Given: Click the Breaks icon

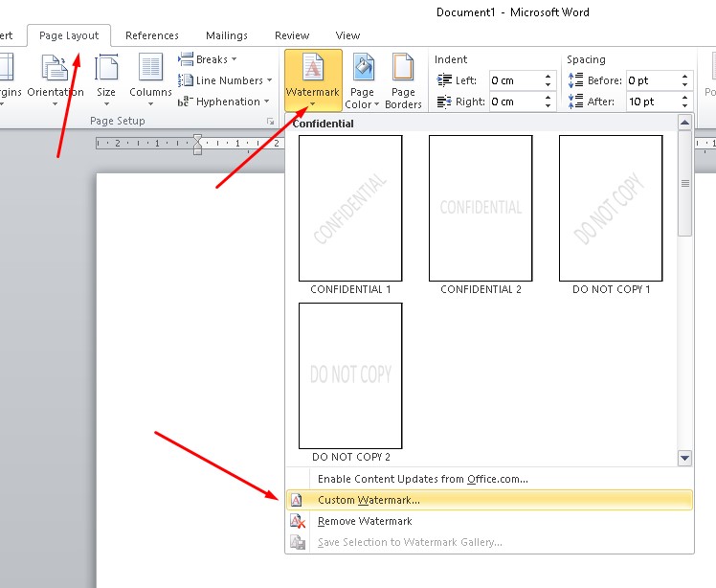Looking at the screenshot, I should [186, 59].
